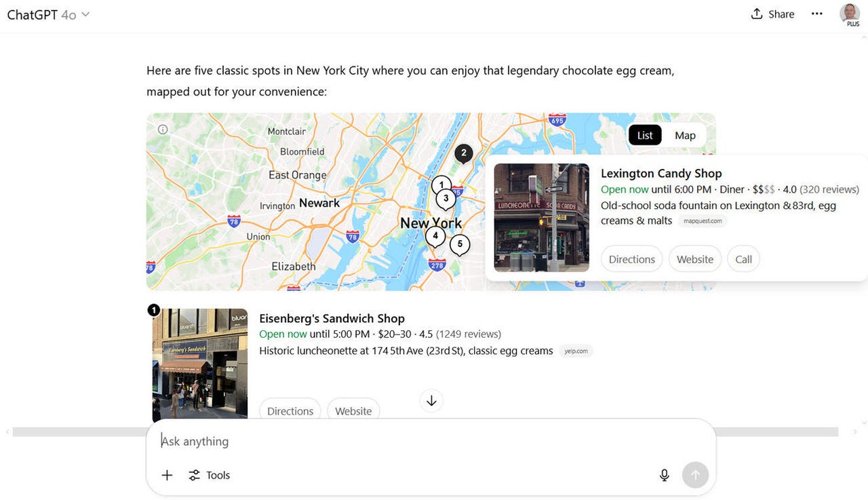Click the scroll-to-bottom arrow button
The height and width of the screenshot is (500, 868).
coord(431,401)
